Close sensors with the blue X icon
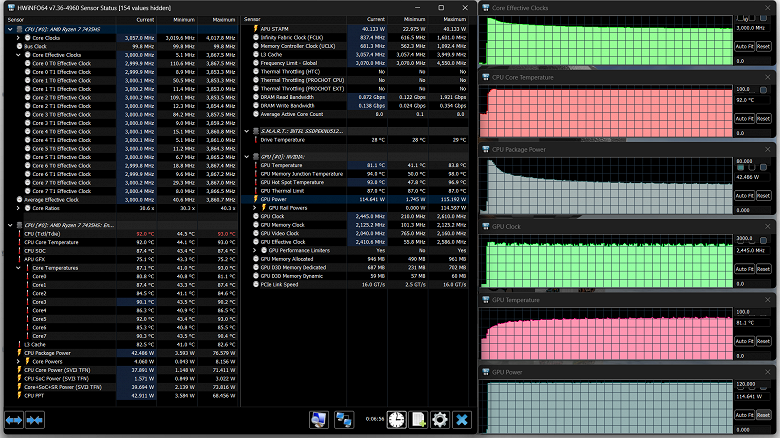 click(462, 420)
